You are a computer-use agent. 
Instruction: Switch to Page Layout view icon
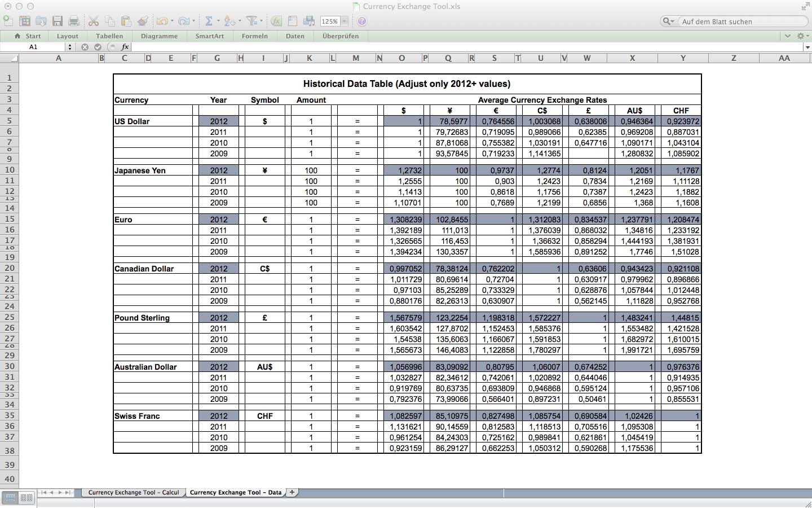[x=26, y=498]
